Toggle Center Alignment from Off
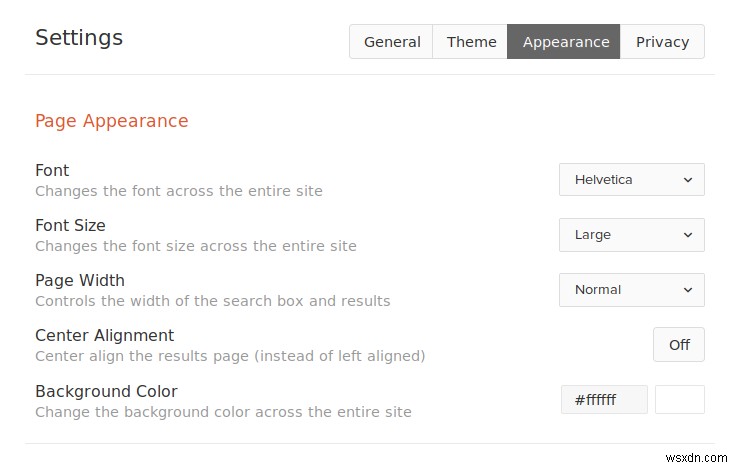Screen dimensions: 739x468 click(679, 345)
